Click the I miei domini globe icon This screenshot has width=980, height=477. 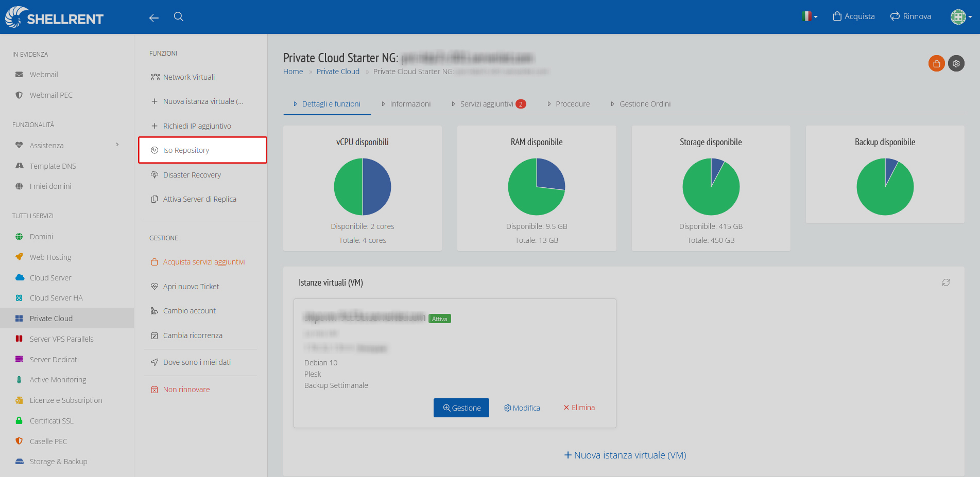tap(19, 186)
